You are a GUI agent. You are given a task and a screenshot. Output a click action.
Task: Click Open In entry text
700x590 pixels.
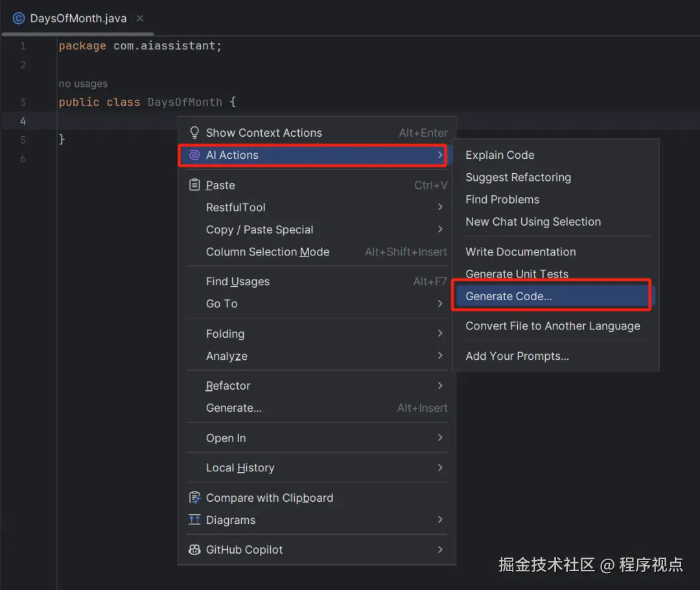(226, 438)
